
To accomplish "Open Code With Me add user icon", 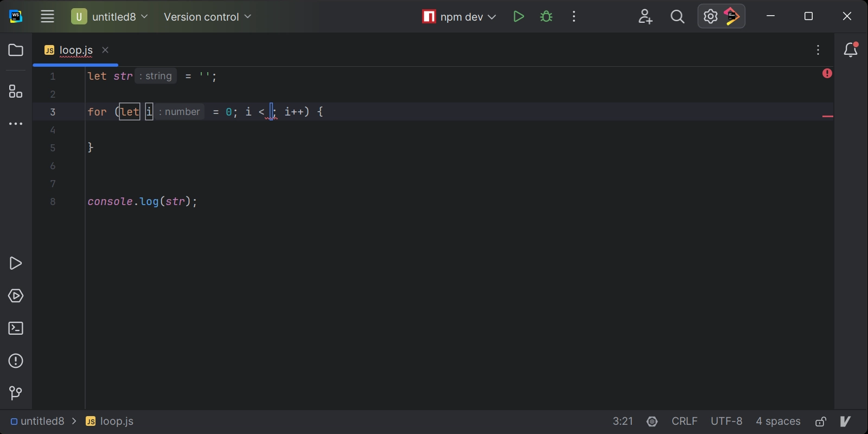I will click(x=645, y=16).
